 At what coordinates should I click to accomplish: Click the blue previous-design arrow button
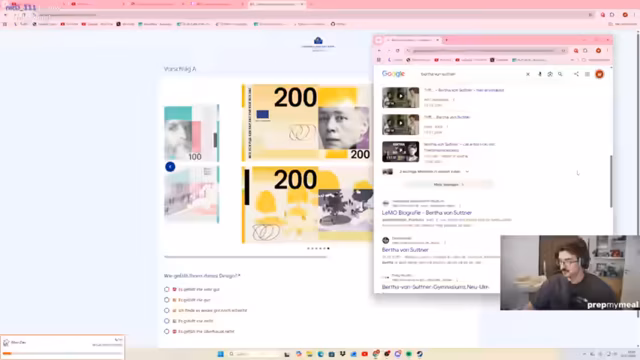170,167
